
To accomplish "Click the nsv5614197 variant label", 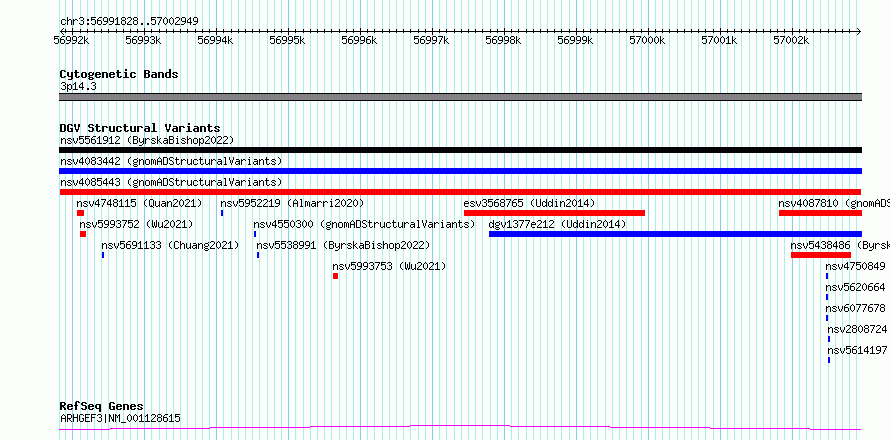I will pos(857,350).
